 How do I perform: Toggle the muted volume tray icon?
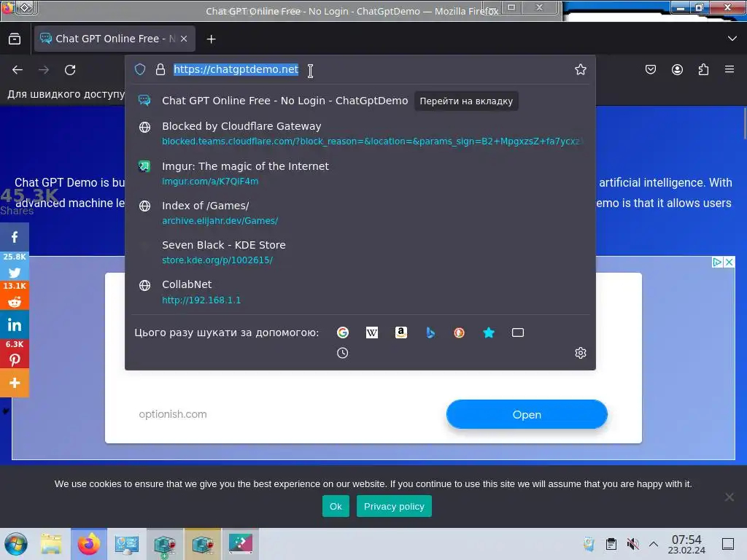633,544
